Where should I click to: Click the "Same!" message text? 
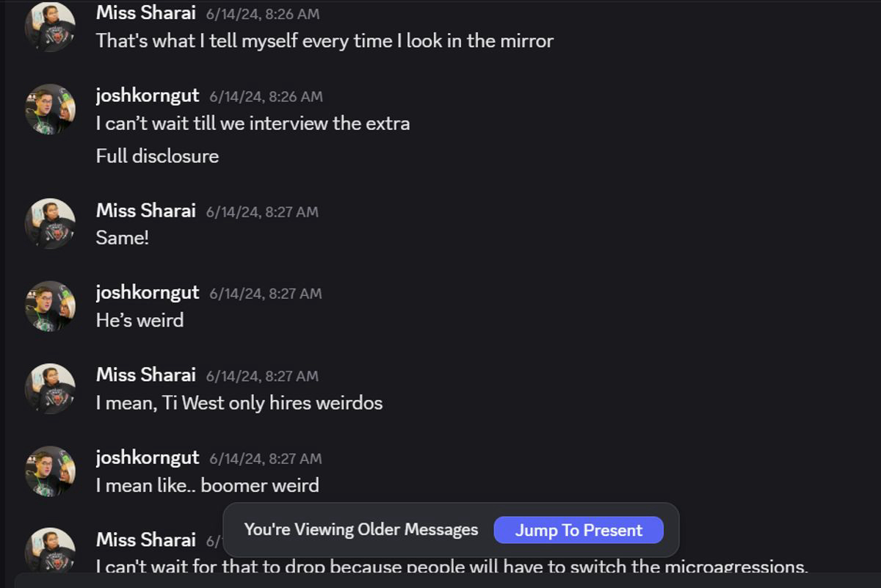pos(122,238)
